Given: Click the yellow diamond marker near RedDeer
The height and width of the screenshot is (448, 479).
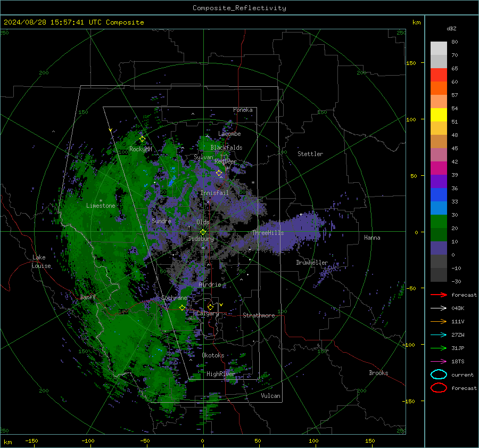Looking at the screenshot, I should click(219, 173).
